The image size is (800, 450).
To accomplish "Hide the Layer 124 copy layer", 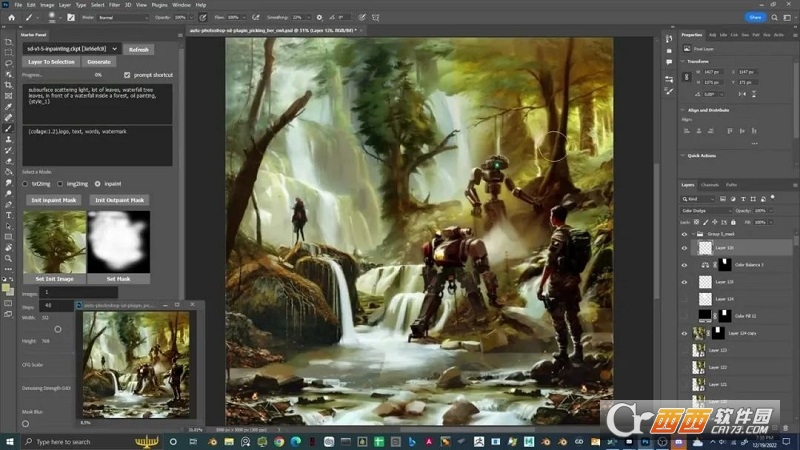I will click(684, 334).
